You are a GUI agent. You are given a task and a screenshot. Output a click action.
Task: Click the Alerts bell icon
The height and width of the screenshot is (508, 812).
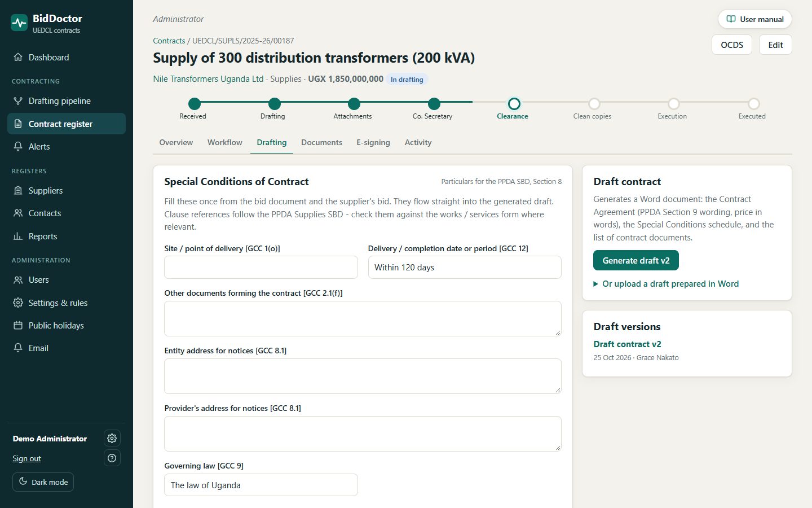pos(18,147)
